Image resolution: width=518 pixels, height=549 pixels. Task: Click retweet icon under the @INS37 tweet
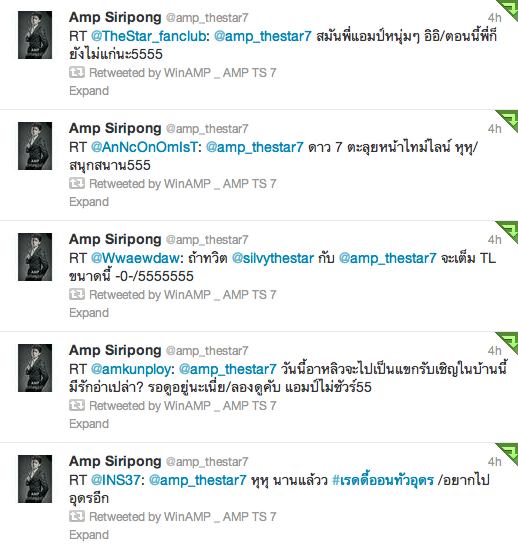77,516
